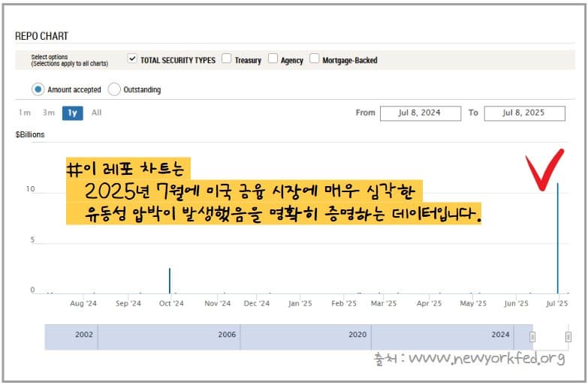
Task: Click the Nov '24 axis label
Action: click(x=218, y=303)
